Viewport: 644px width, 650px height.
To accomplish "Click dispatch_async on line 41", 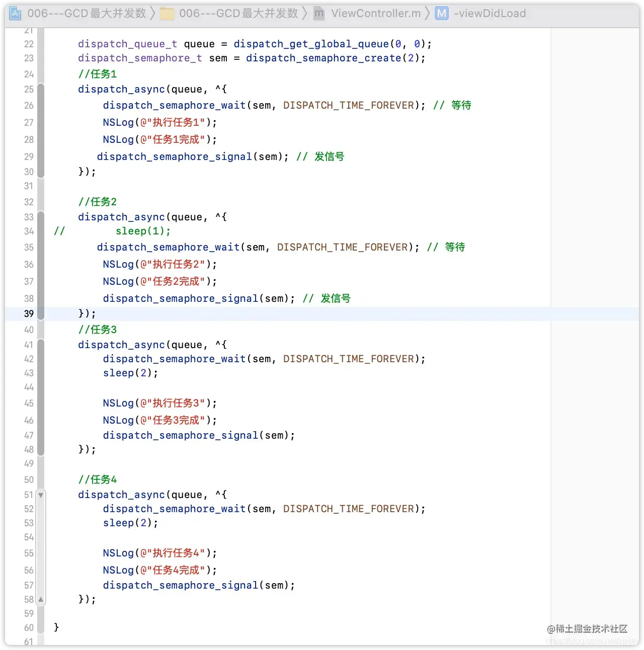I will [x=121, y=345].
